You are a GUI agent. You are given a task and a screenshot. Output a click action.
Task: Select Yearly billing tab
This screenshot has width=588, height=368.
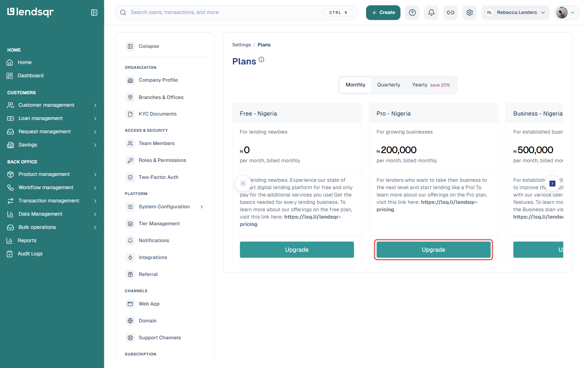click(431, 85)
